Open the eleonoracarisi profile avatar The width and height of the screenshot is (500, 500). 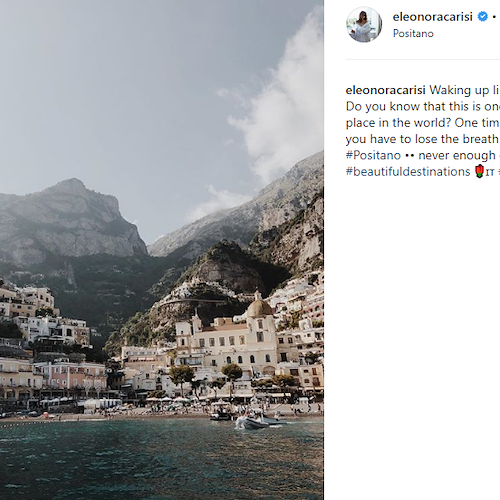click(x=364, y=24)
